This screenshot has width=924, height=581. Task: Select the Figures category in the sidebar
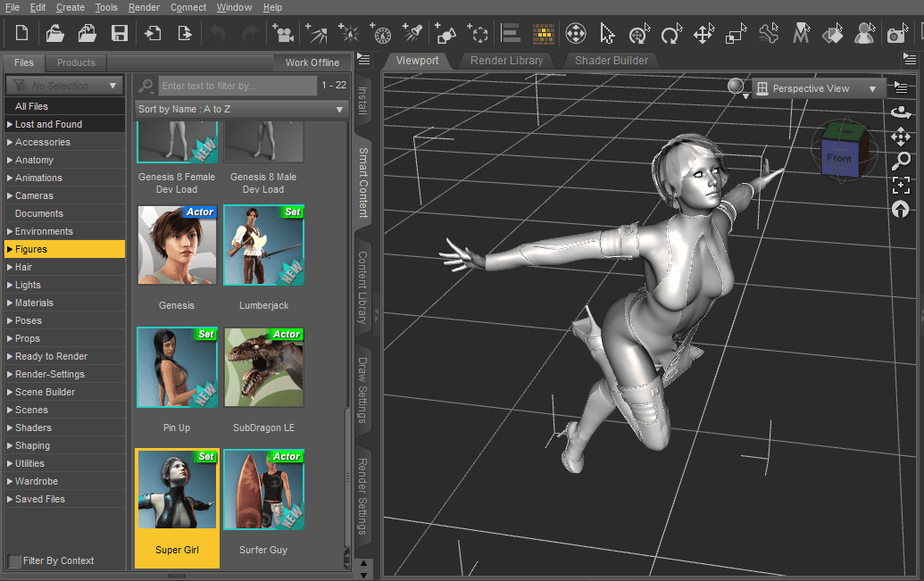[x=34, y=249]
